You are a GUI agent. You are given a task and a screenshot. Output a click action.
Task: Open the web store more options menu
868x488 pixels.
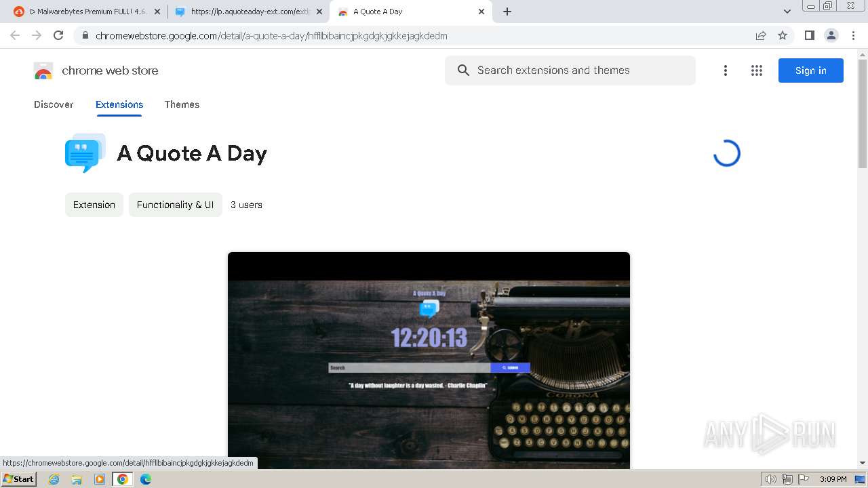click(x=726, y=70)
